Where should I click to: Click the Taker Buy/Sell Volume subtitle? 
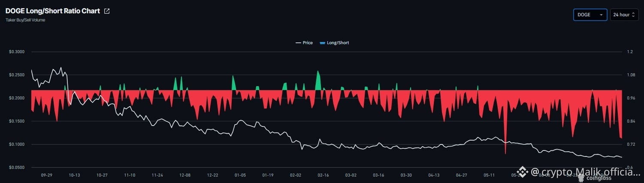pos(25,20)
